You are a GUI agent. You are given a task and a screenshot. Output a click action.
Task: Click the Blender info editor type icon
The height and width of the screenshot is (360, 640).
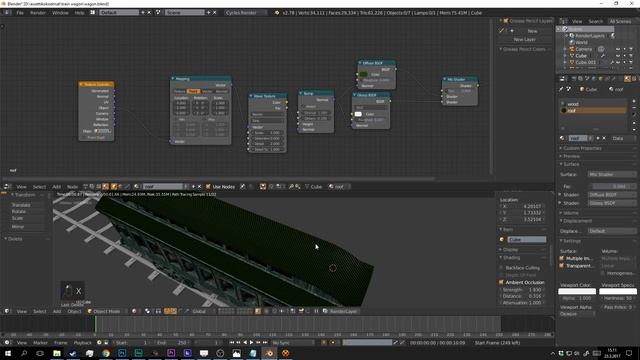tap(7, 13)
